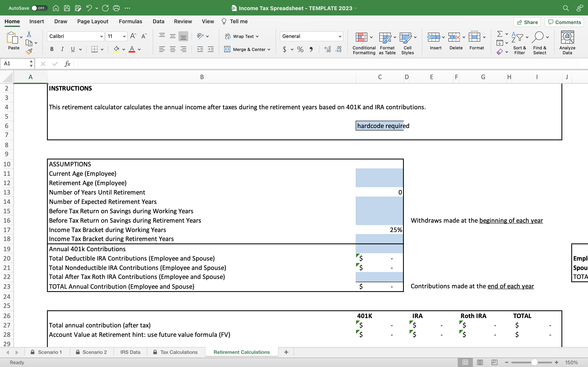
Task: Toggle bold formatting
Action: pyautogui.click(x=51, y=49)
